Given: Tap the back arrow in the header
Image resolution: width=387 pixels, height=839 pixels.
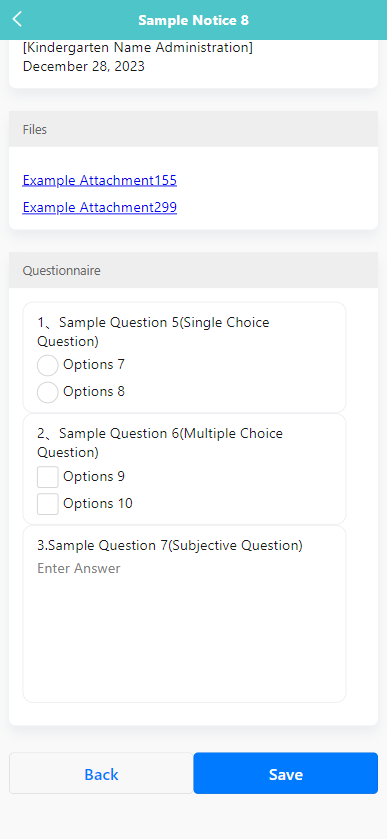Looking at the screenshot, I should 17,20.
